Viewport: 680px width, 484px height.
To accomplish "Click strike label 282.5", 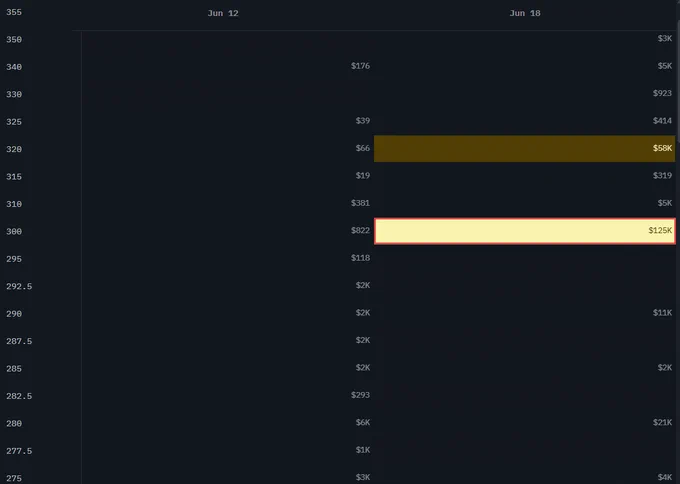I will [19, 396].
